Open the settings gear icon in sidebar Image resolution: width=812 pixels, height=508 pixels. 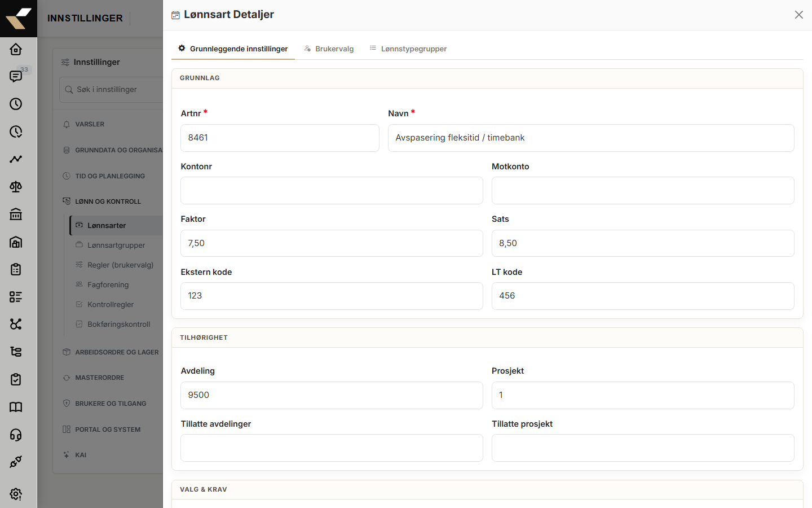(x=16, y=494)
